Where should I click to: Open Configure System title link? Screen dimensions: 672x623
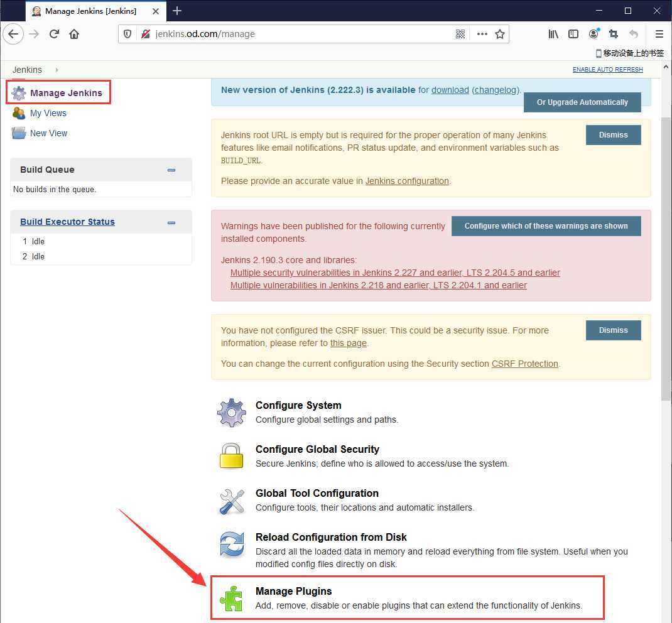coord(298,405)
